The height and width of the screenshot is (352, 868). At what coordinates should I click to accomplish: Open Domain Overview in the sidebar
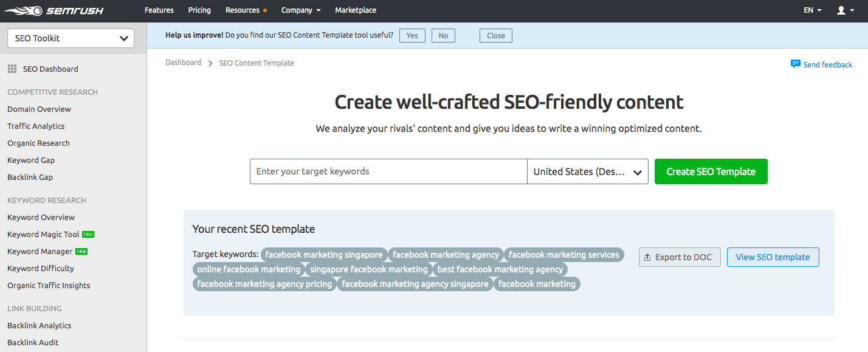tap(39, 109)
